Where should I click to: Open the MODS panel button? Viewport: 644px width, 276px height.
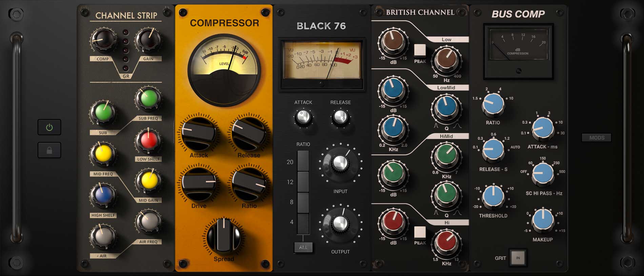click(x=597, y=137)
